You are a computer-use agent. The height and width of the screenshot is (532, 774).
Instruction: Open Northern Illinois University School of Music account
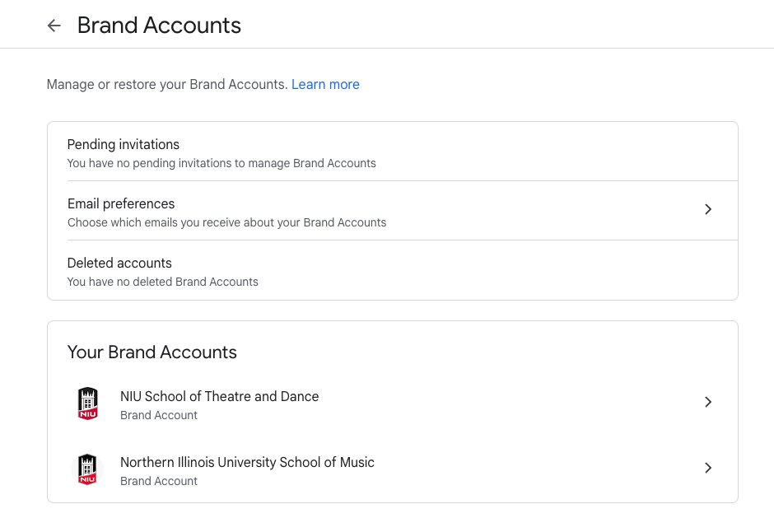[247, 463]
